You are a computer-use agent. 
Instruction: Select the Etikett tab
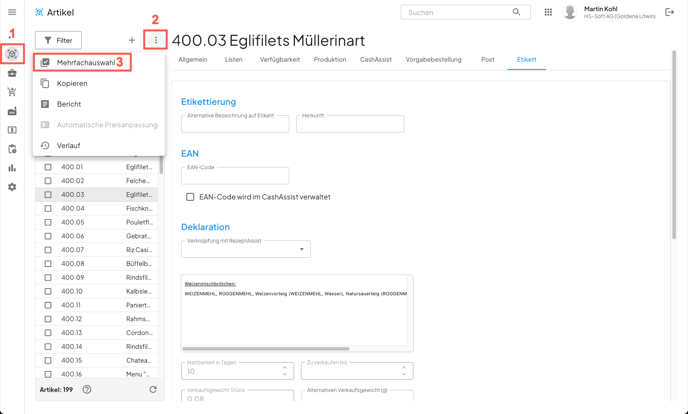(x=527, y=60)
